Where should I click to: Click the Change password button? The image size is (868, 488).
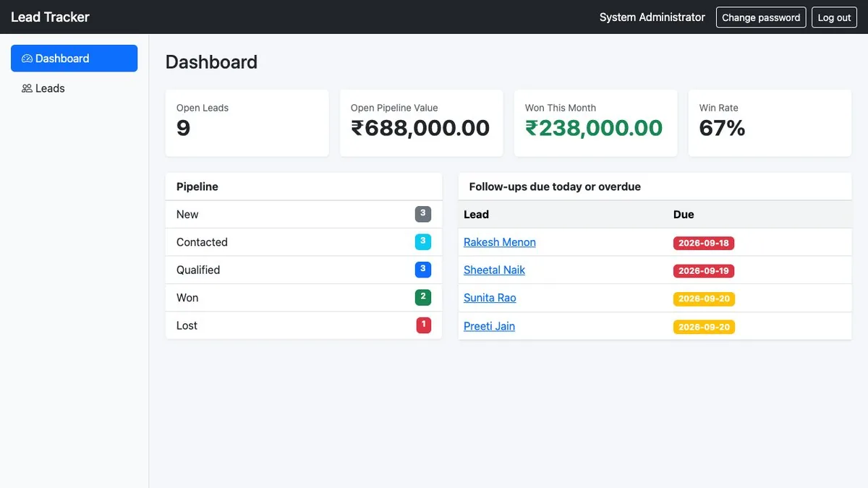(x=761, y=17)
